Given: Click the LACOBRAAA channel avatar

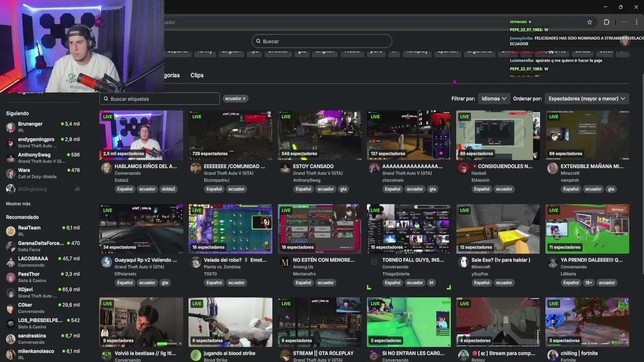Looking at the screenshot, I should pos(11,261).
